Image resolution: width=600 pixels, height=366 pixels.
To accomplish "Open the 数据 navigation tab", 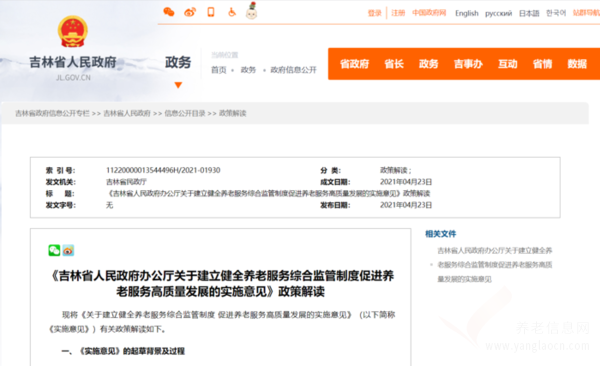I will tap(577, 64).
